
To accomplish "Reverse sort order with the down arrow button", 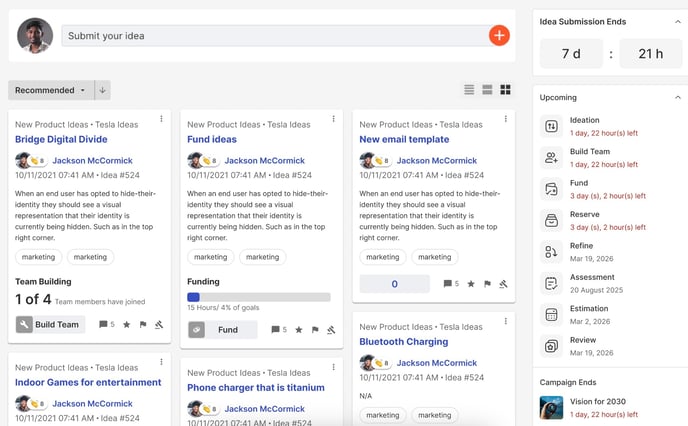I will click(x=102, y=90).
